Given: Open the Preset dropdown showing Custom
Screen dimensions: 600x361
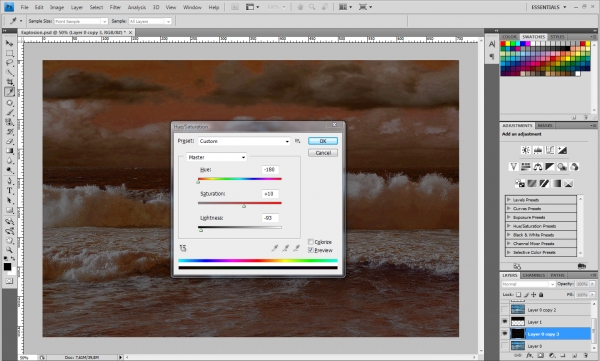Looking at the screenshot, I should (x=244, y=141).
